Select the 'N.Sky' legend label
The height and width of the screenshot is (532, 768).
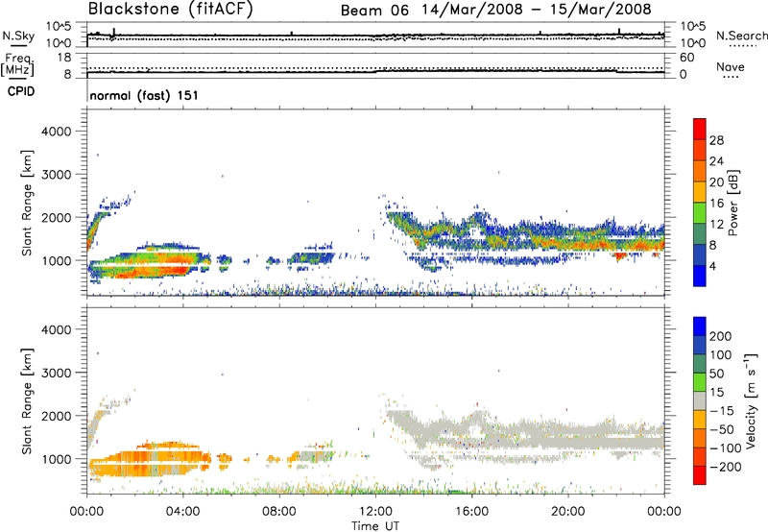click(18, 36)
